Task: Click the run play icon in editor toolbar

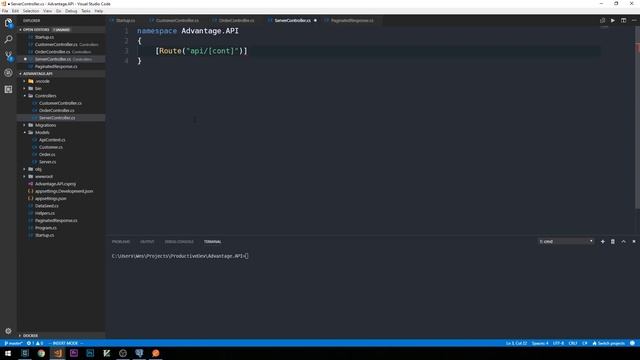Action: 613,20
